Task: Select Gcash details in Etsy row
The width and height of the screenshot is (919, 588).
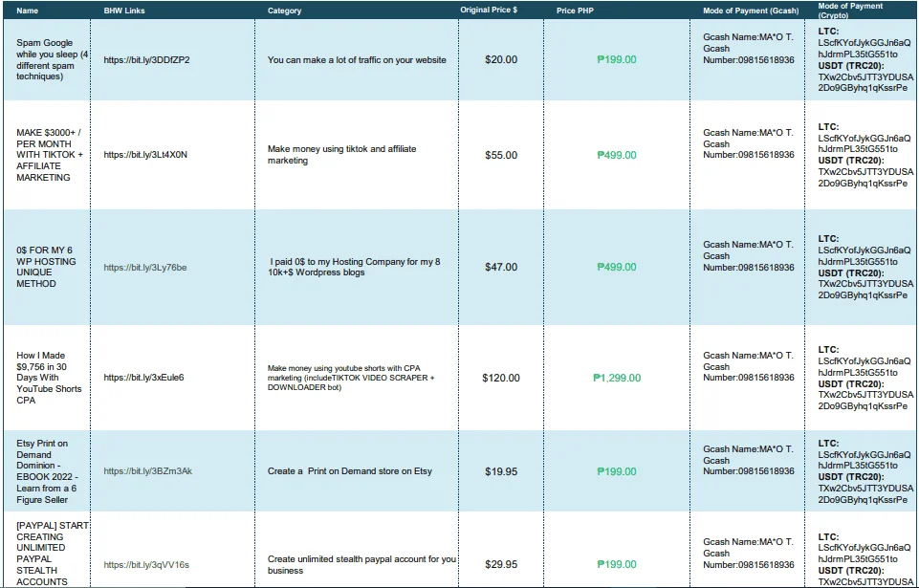Action: point(749,460)
